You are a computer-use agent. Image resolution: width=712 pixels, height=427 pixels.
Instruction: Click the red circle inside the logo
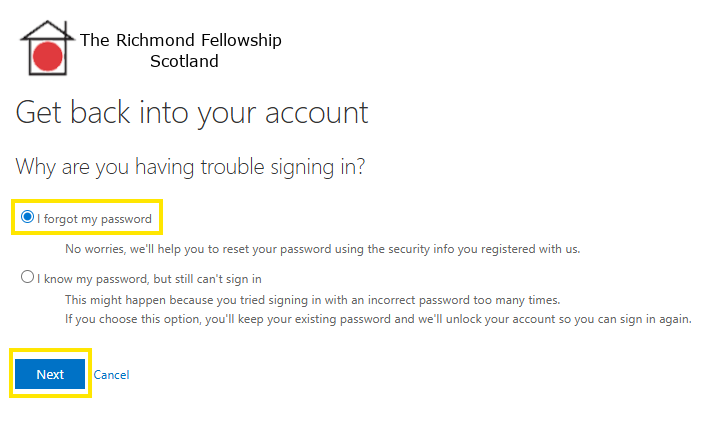tap(47, 57)
